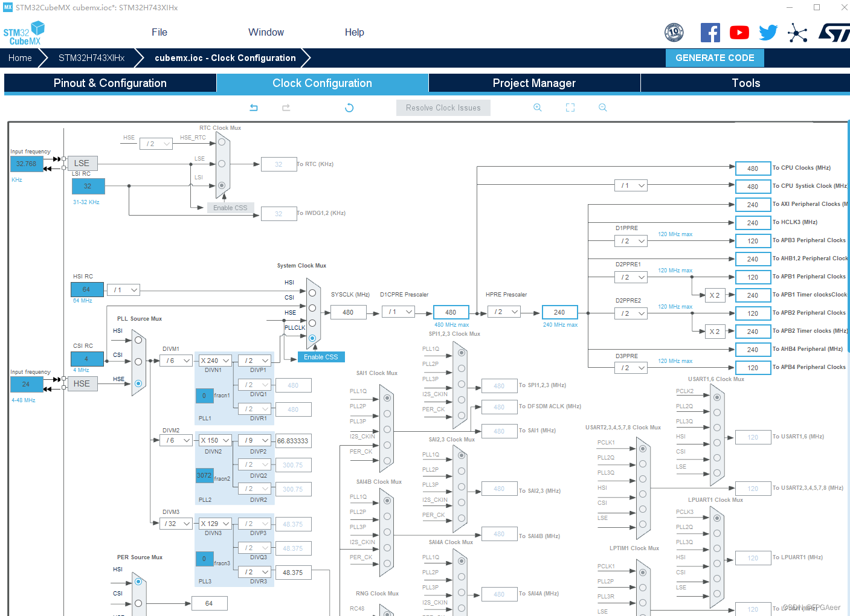Open the DIVM1 /6 dropdown
This screenshot has height=616, width=850.
pyautogui.click(x=176, y=361)
